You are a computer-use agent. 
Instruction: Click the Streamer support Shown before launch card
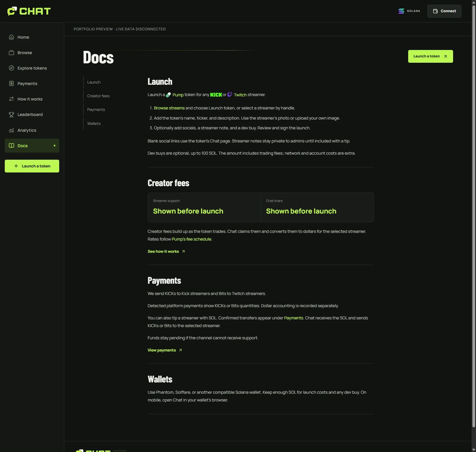pos(204,208)
